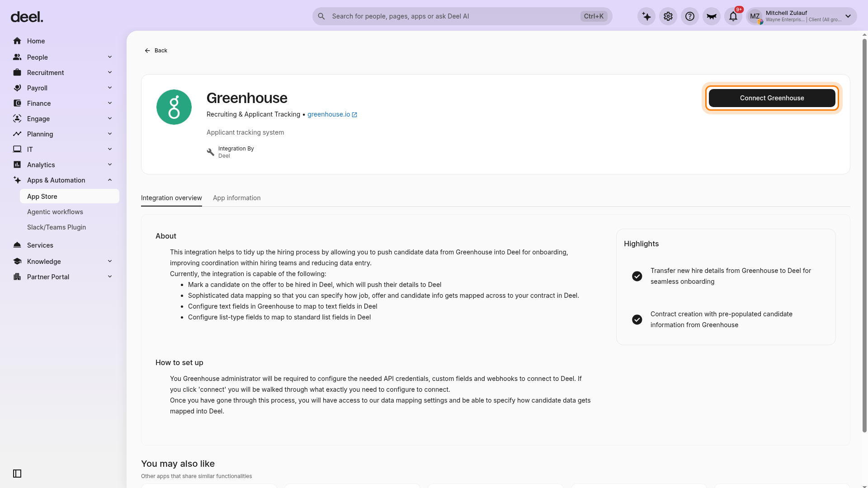Click the search magnifier icon
The height and width of the screenshot is (488, 868).
click(x=321, y=16)
